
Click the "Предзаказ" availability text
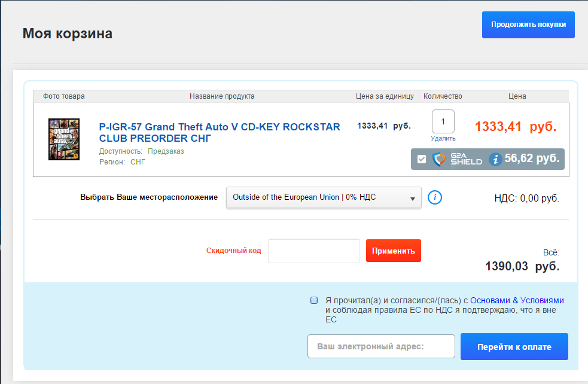point(166,151)
